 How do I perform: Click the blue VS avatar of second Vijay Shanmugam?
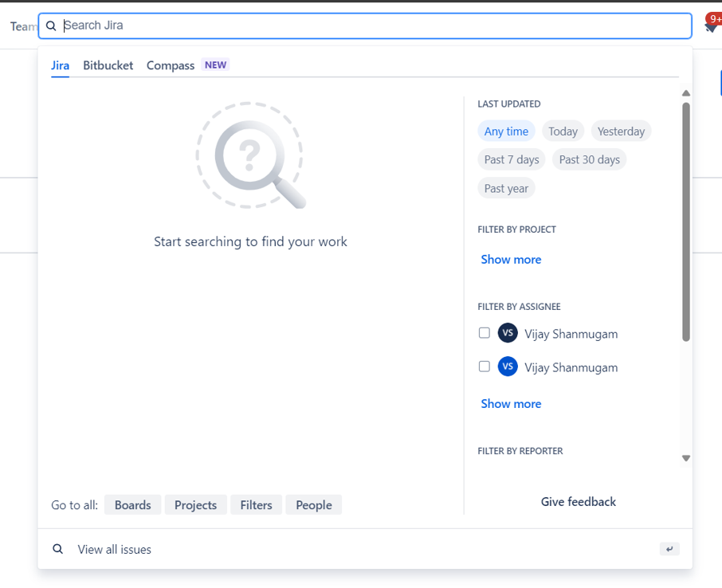pos(508,367)
